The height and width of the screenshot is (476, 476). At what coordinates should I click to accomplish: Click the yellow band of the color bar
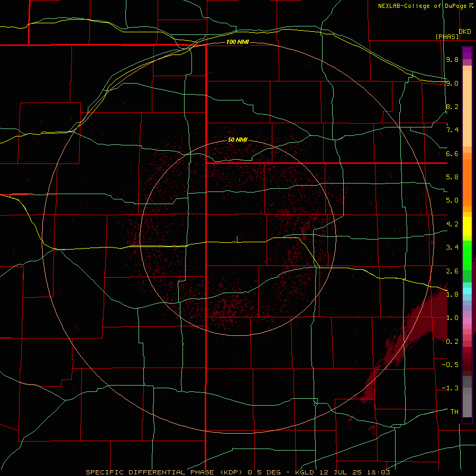(x=467, y=226)
